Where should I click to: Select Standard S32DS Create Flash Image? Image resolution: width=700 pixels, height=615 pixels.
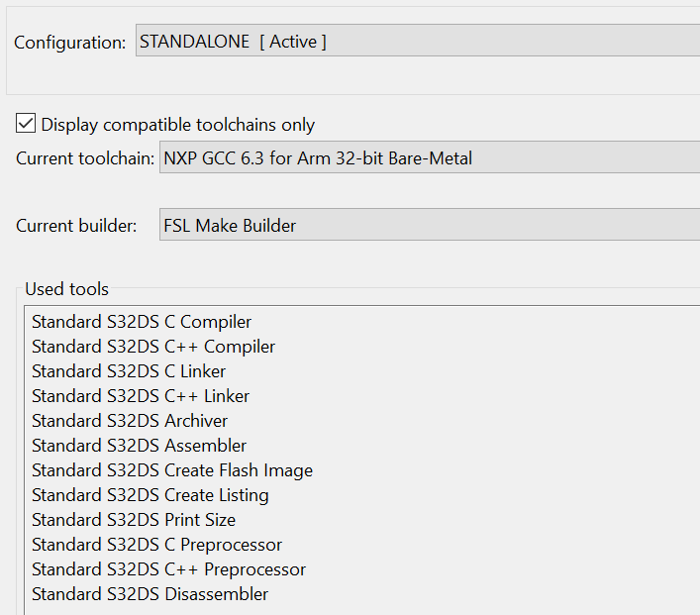pos(172,470)
